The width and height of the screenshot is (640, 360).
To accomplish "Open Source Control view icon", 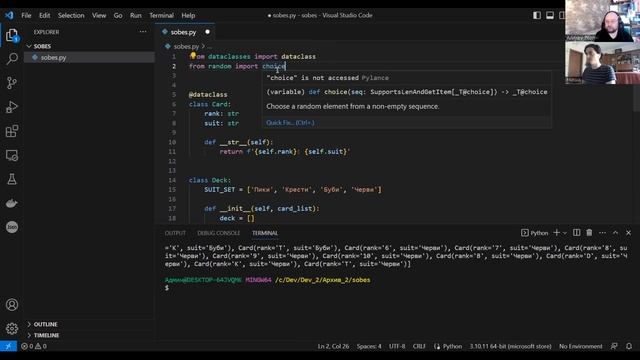I will pos(12,83).
